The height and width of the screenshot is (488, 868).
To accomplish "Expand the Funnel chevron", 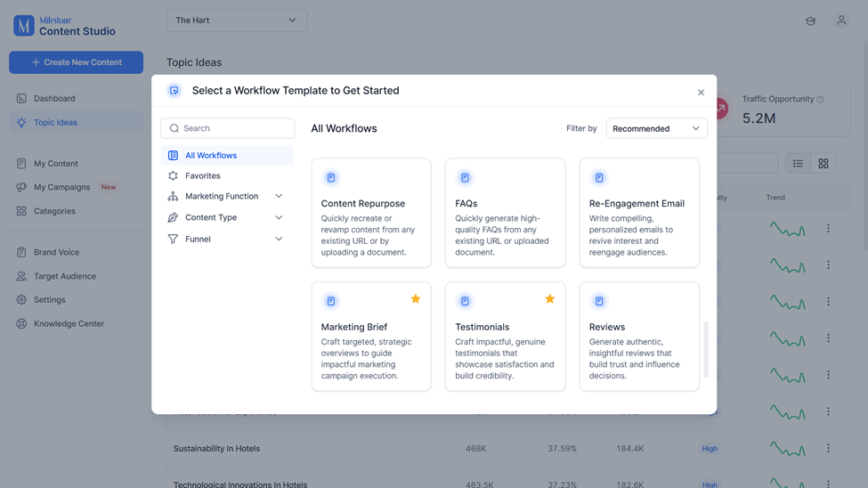I will (x=279, y=239).
